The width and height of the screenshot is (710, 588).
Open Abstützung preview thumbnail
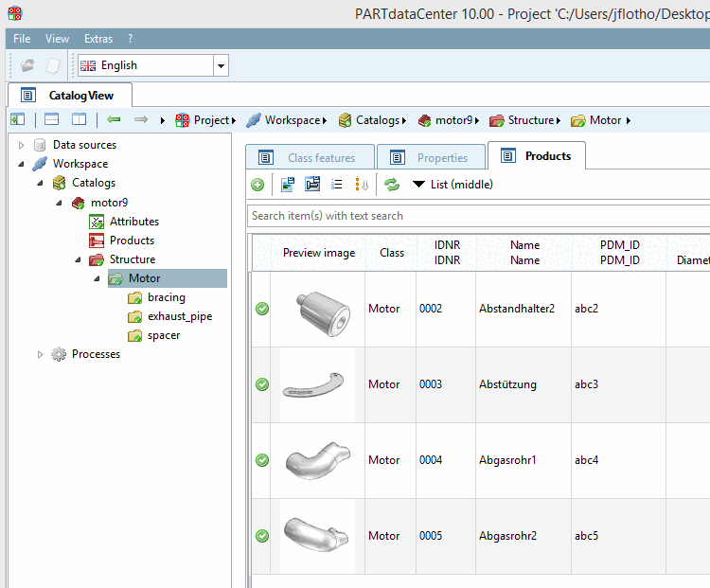point(313,385)
